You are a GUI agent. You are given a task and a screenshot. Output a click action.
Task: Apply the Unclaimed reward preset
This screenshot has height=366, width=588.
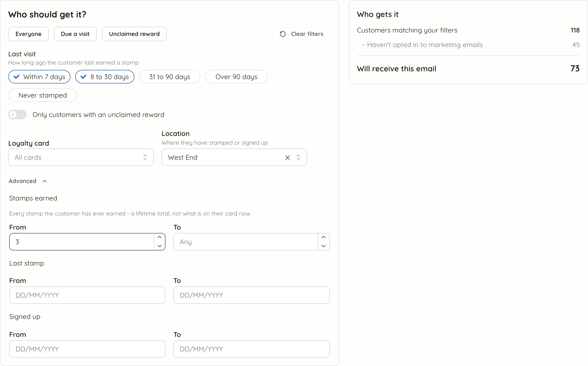point(134,34)
